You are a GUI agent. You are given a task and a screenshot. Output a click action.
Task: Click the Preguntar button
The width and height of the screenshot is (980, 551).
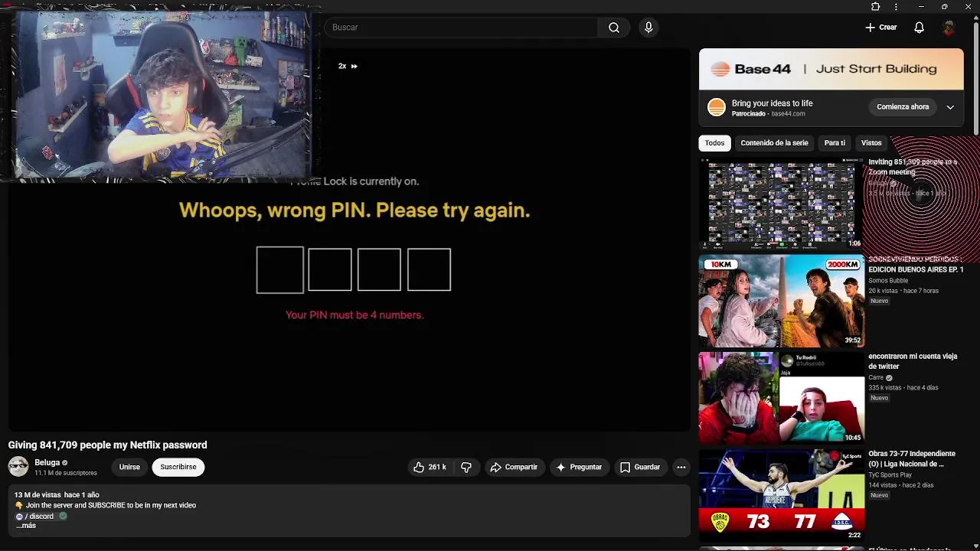point(579,467)
